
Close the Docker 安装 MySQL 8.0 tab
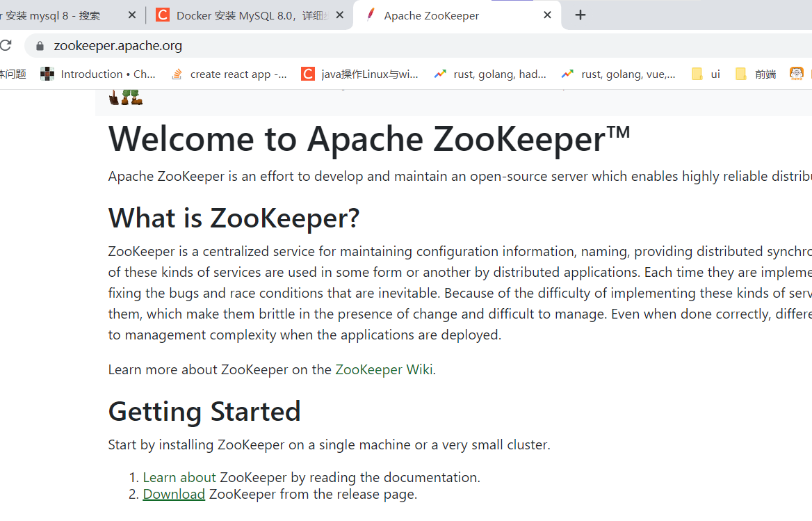pyautogui.click(x=340, y=15)
